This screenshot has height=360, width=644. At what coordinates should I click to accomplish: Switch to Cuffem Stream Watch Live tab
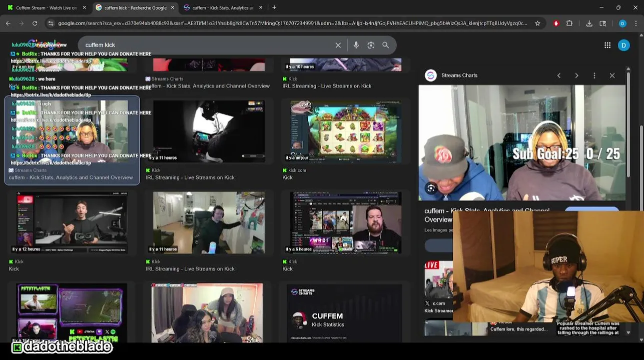(47, 7)
